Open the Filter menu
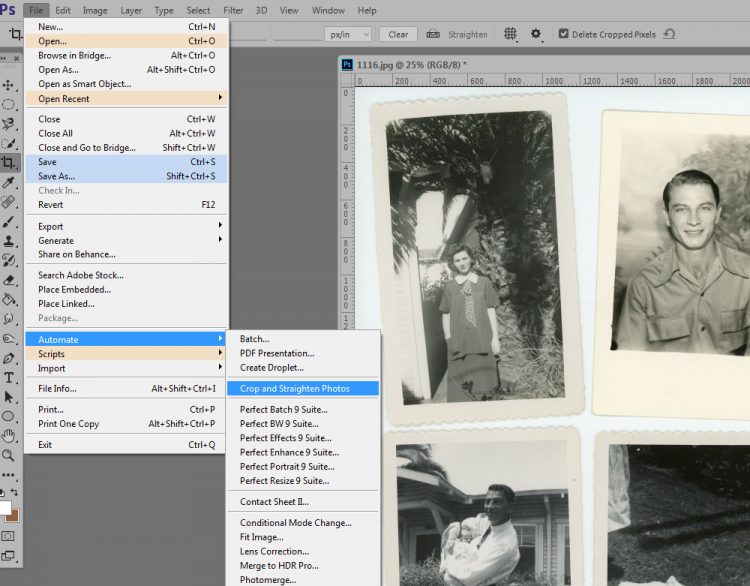The height and width of the screenshot is (586, 750). coord(233,10)
